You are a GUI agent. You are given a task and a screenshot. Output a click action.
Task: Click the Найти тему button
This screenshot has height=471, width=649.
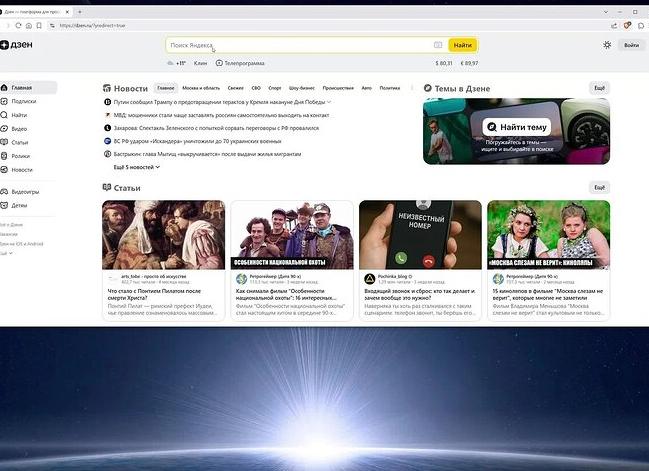(517, 127)
